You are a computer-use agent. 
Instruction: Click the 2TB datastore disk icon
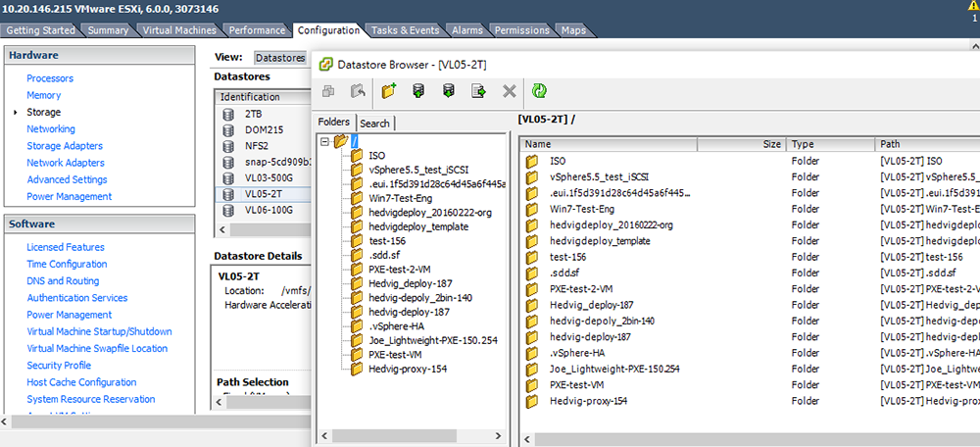click(x=228, y=114)
